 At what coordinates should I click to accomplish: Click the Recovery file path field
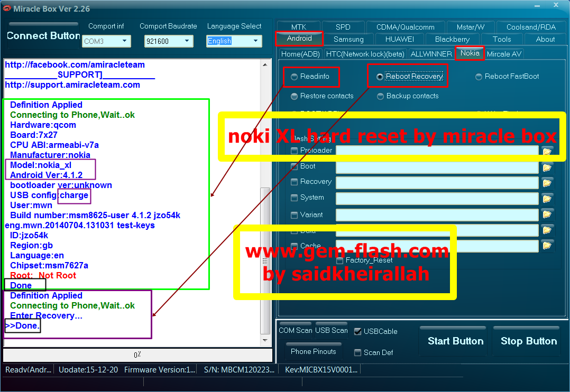(437, 183)
